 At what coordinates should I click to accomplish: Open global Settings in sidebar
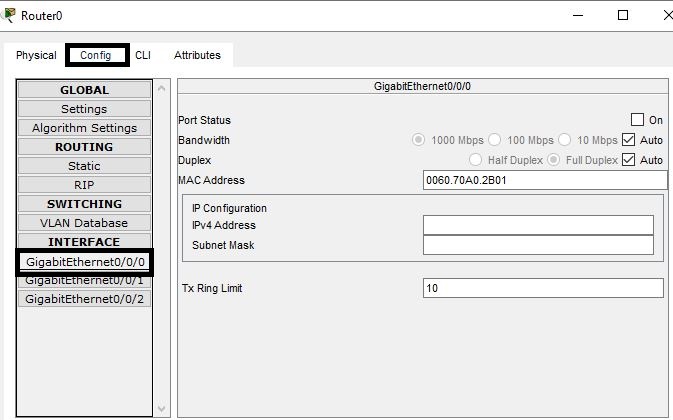(x=84, y=109)
